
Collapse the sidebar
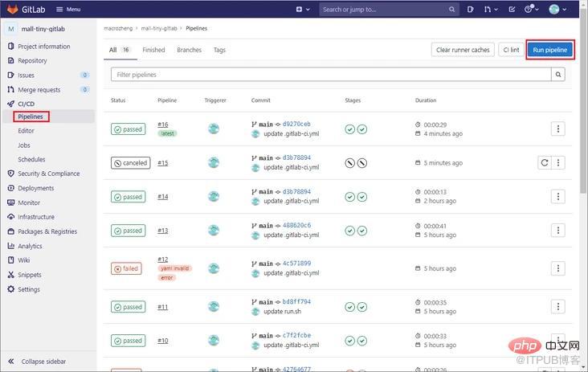[x=37, y=362]
